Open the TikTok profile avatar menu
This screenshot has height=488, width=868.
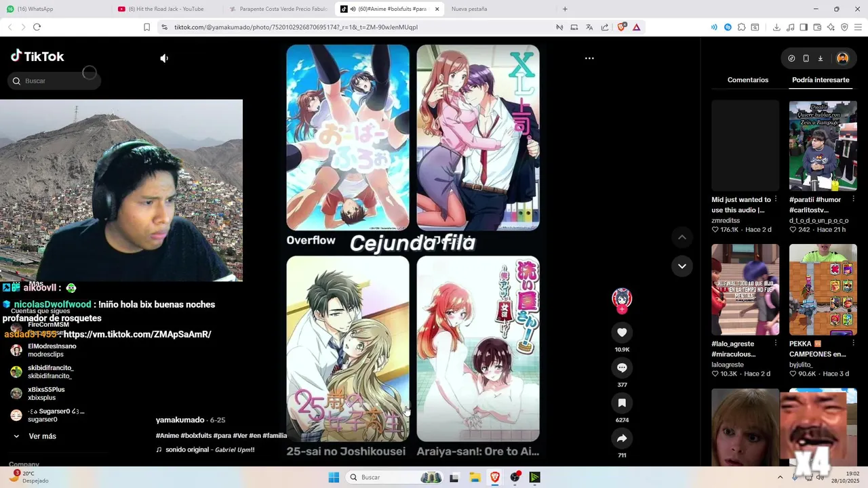[x=842, y=58]
